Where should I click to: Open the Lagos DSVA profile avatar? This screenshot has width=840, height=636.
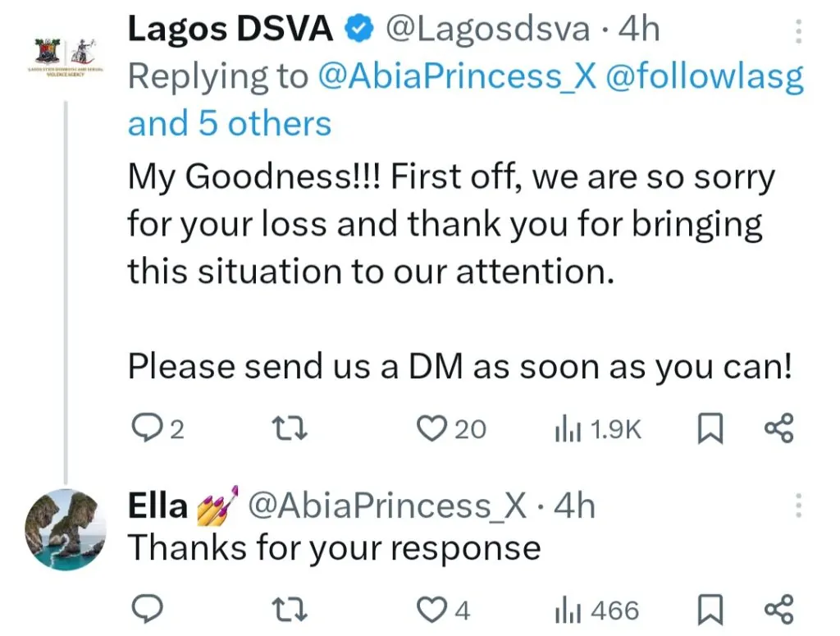pos(64,56)
